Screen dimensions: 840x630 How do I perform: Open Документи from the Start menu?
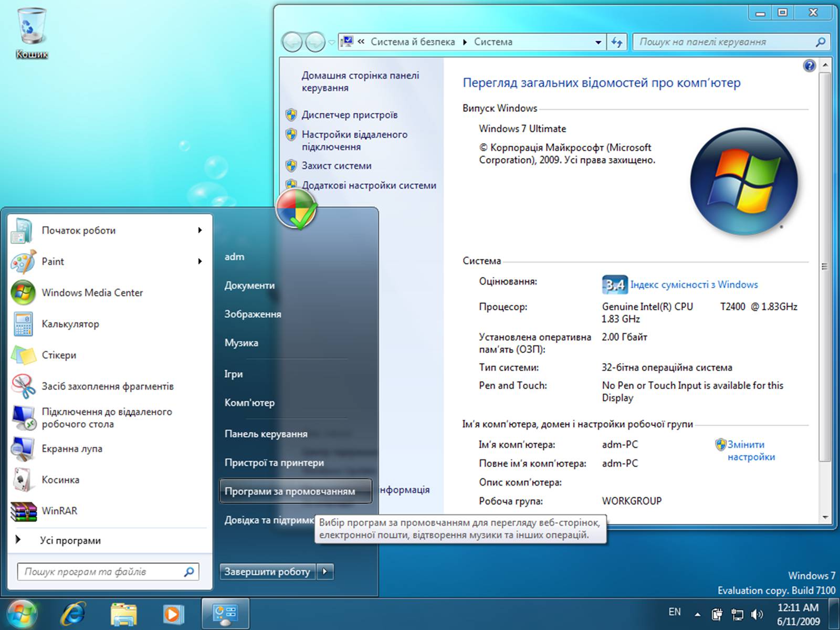tap(249, 286)
